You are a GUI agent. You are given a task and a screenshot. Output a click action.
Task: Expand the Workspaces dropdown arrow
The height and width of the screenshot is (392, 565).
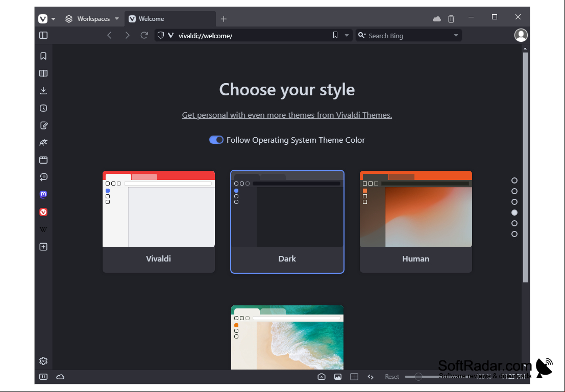117,19
